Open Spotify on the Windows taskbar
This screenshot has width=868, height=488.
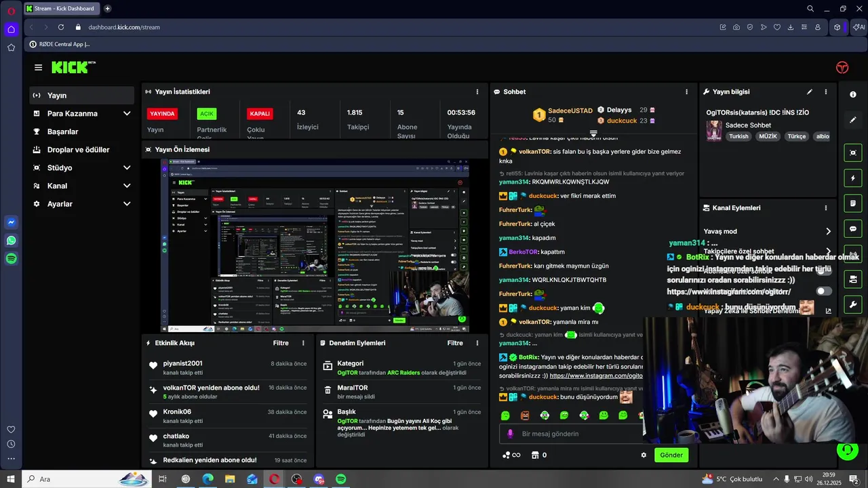point(341,479)
